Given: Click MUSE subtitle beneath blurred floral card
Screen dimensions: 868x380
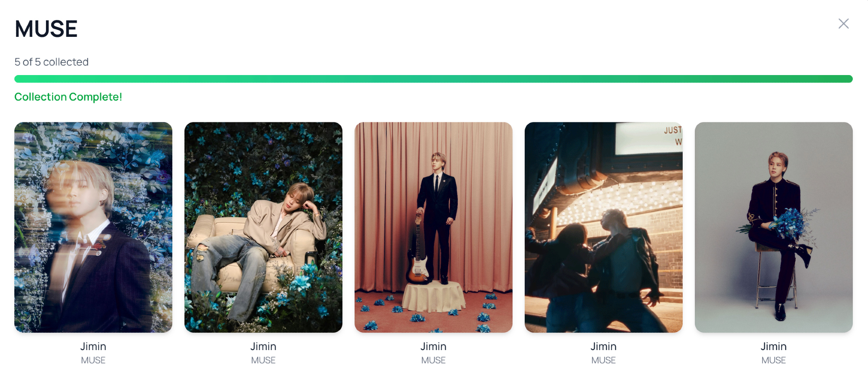Looking at the screenshot, I should 93,360.
